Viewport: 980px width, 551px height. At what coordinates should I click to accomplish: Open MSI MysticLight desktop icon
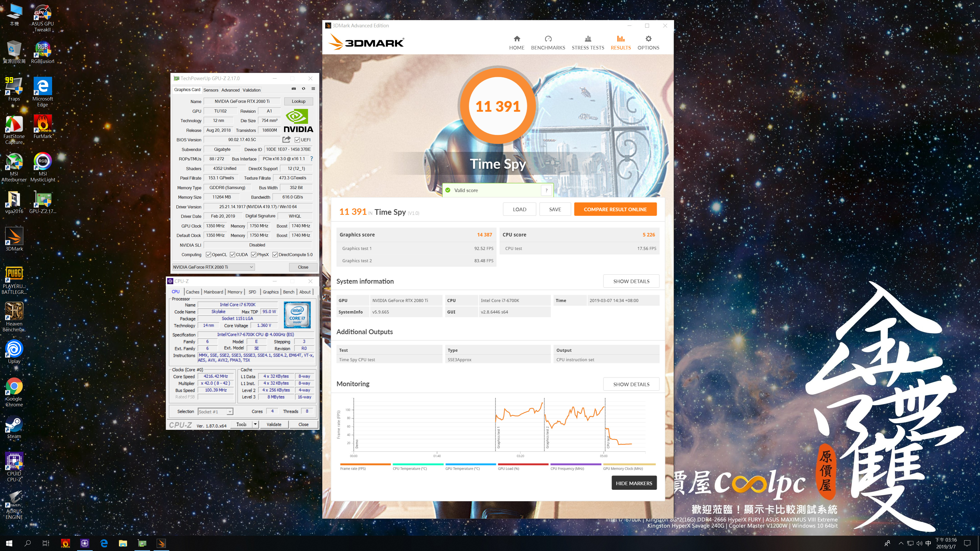click(x=43, y=167)
